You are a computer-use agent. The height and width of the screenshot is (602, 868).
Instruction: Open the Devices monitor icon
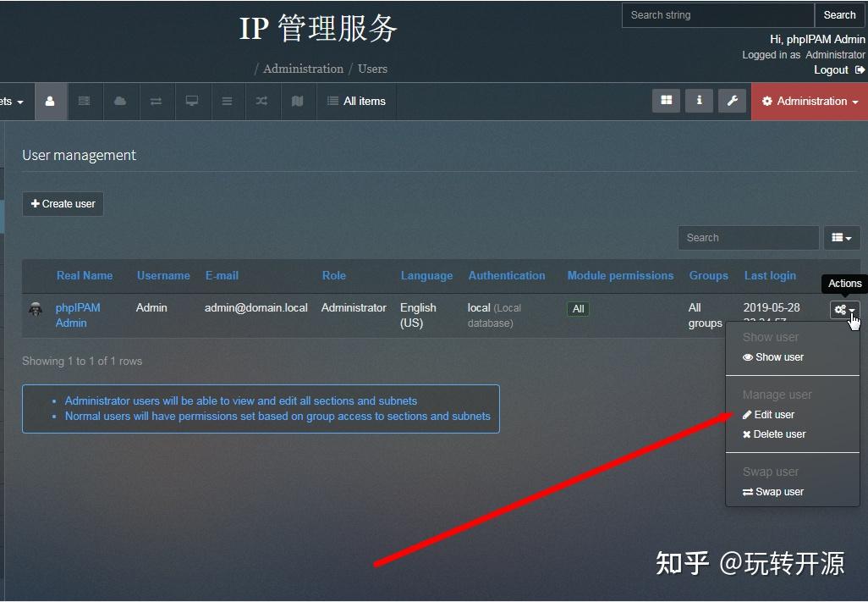pos(192,101)
